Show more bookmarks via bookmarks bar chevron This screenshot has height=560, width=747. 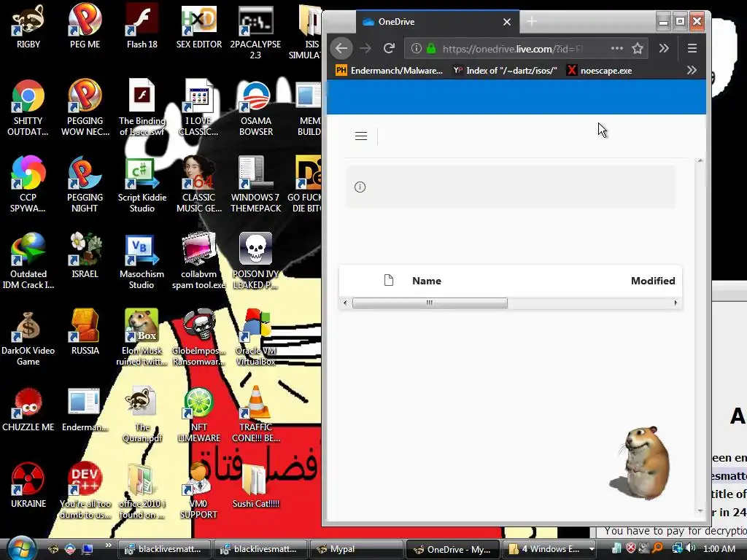coord(692,71)
